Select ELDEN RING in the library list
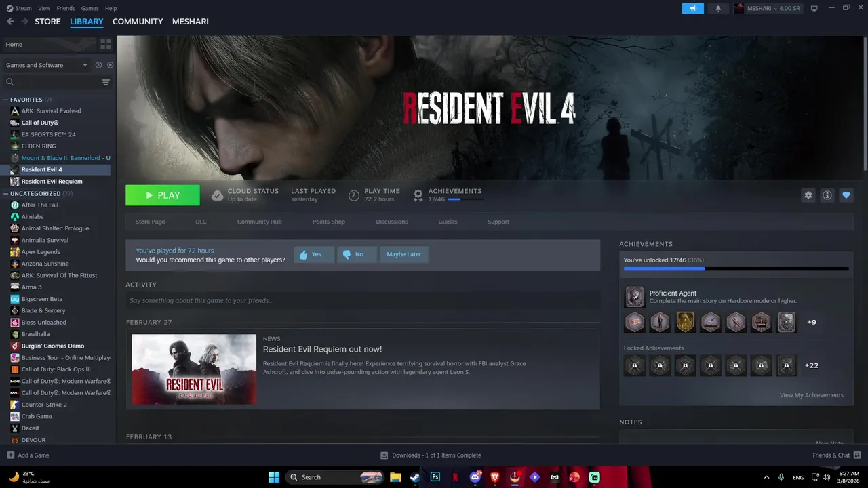 coord(39,146)
